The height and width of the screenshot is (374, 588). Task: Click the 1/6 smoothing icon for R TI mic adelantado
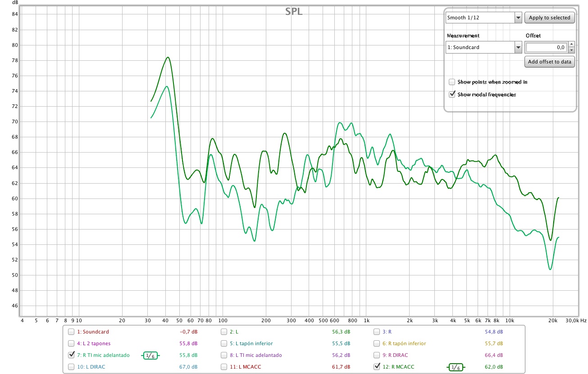[150, 356]
